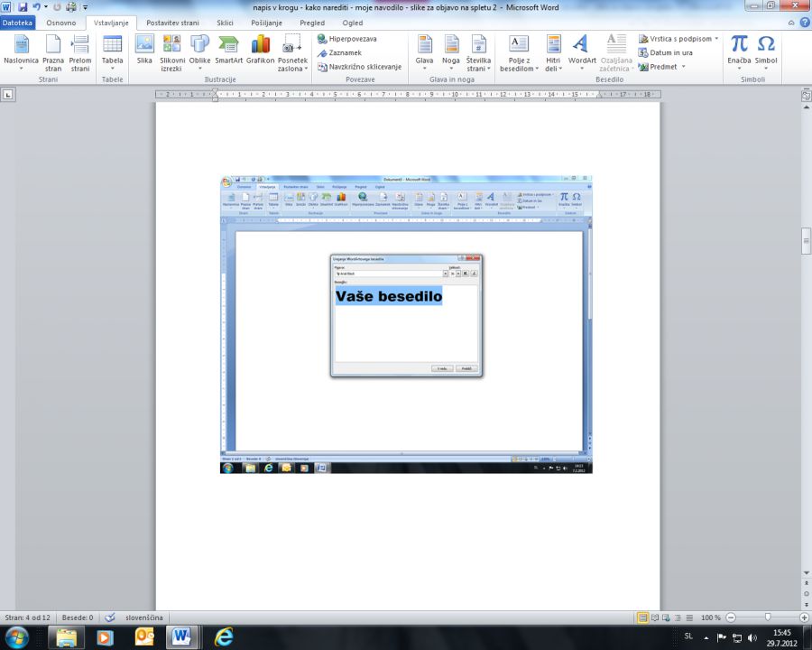812x650 pixels.
Task: Click the vertical scrollbar thumb
Action: pyautogui.click(x=807, y=241)
